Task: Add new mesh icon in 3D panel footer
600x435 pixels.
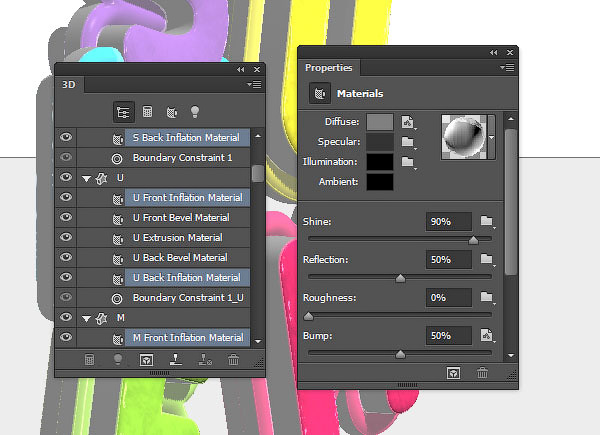Action: tap(89, 360)
